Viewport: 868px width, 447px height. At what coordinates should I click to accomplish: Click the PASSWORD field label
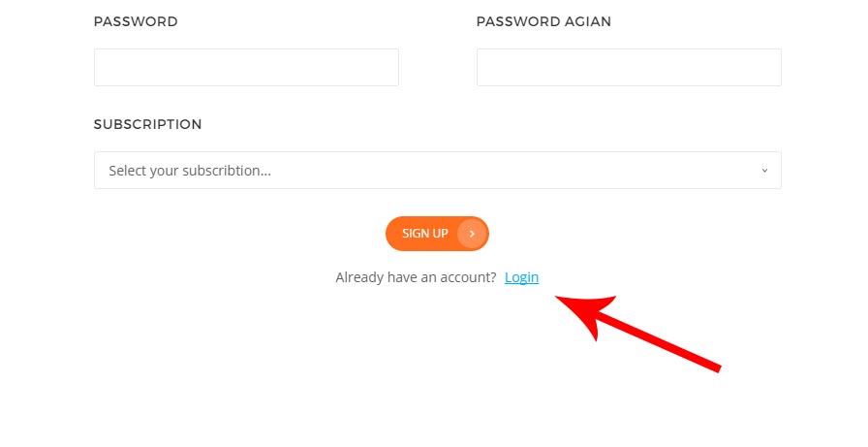(x=136, y=21)
